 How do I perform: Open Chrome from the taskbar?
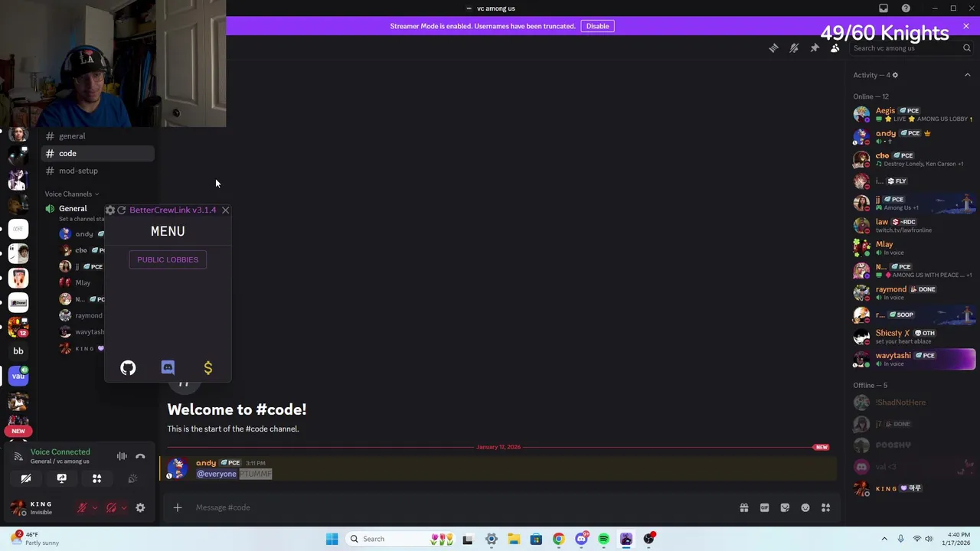pyautogui.click(x=558, y=539)
